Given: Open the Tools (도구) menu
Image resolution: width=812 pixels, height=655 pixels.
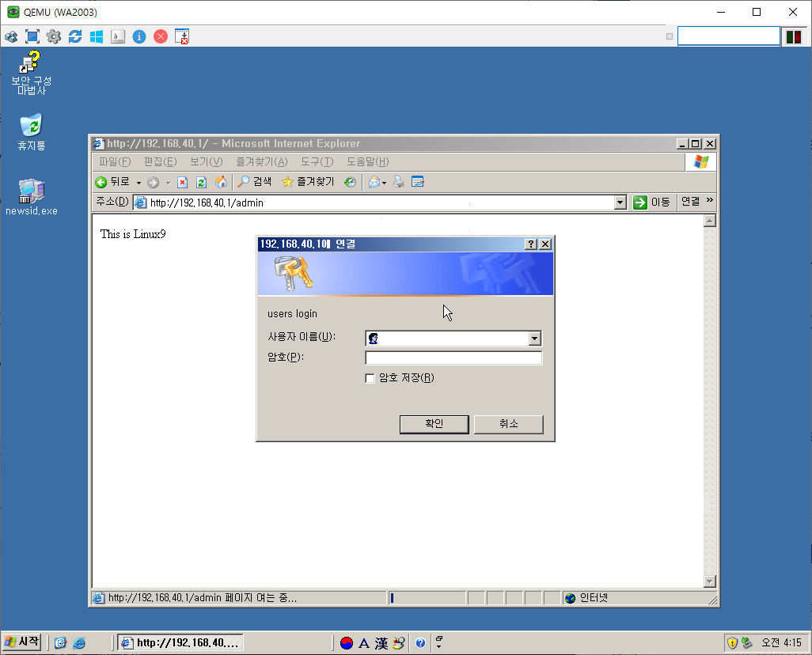Looking at the screenshot, I should (x=317, y=161).
